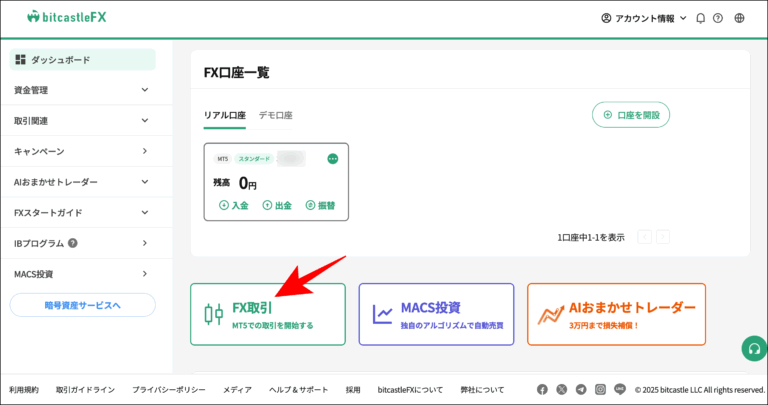Switch to リアル口座 tab
This screenshot has height=405, width=768.
(225, 116)
